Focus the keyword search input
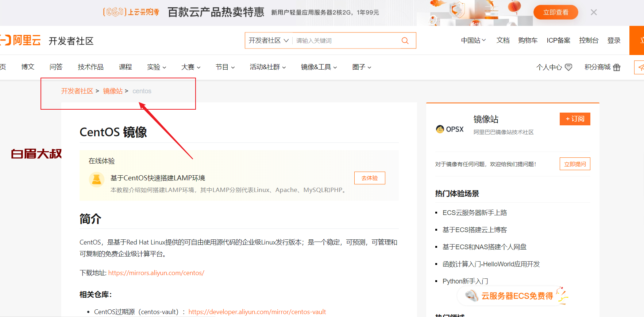The image size is (644, 317). click(x=345, y=40)
